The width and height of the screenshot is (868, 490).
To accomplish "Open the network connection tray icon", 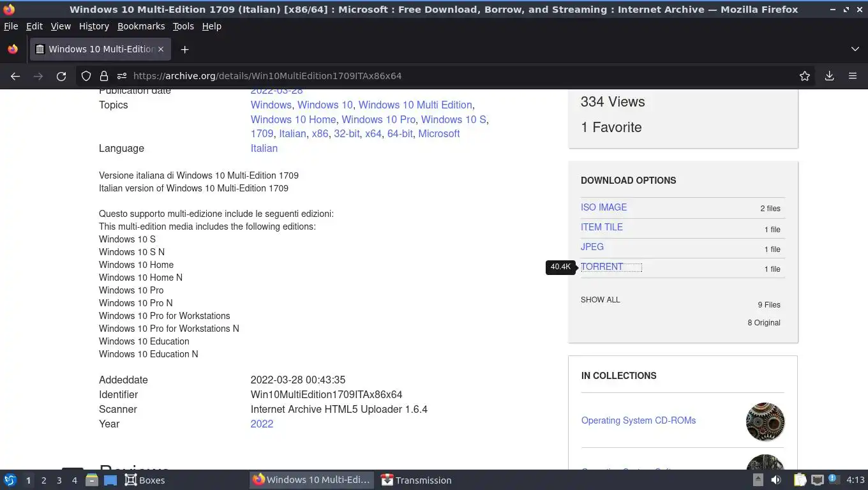I will pos(817,480).
